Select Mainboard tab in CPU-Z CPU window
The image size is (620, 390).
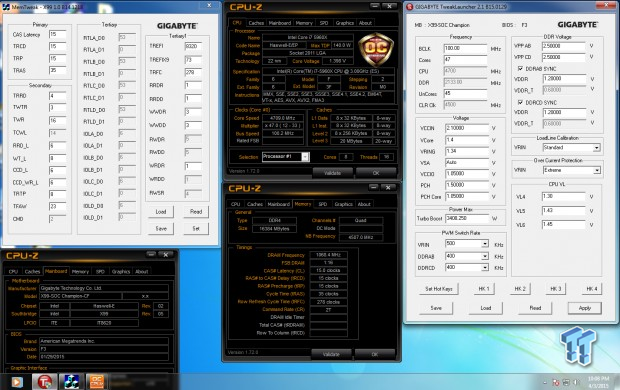(x=280, y=23)
